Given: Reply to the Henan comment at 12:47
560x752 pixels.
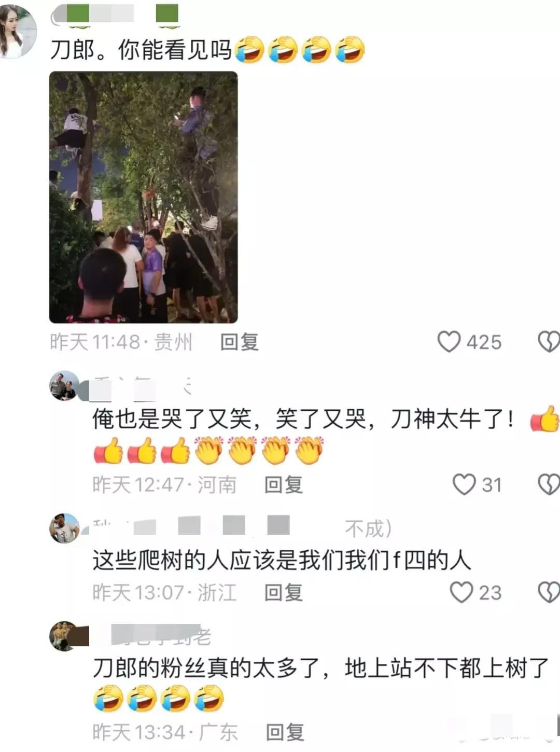Looking at the screenshot, I should click(283, 485).
